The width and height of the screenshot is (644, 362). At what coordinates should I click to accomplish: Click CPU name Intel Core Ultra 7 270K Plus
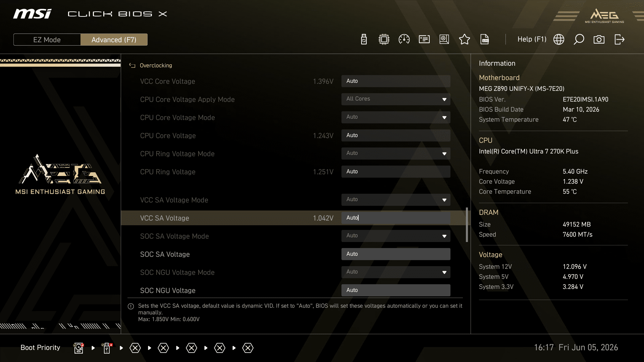529,152
